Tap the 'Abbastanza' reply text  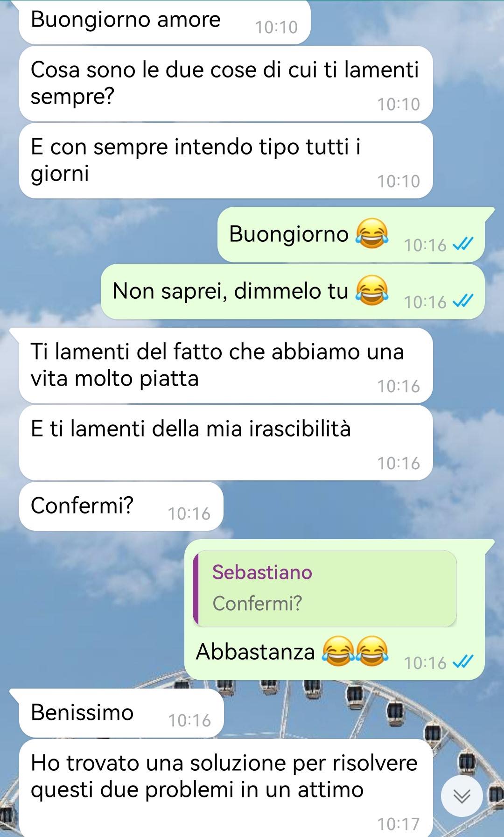255,651
